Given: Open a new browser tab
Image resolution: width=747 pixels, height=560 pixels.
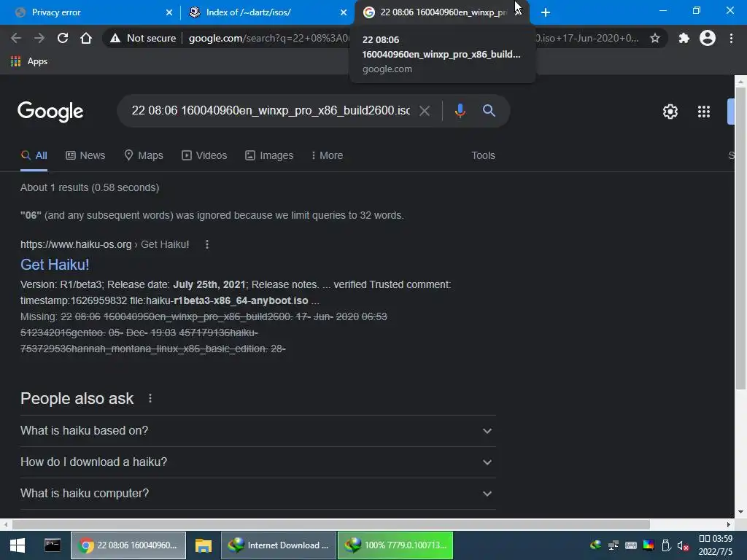Looking at the screenshot, I should pos(546,12).
